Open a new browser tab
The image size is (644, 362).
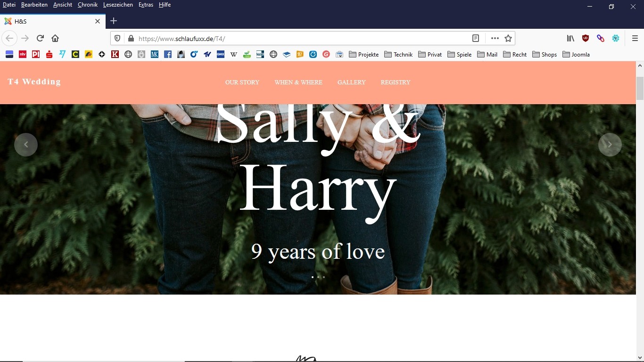point(114,21)
